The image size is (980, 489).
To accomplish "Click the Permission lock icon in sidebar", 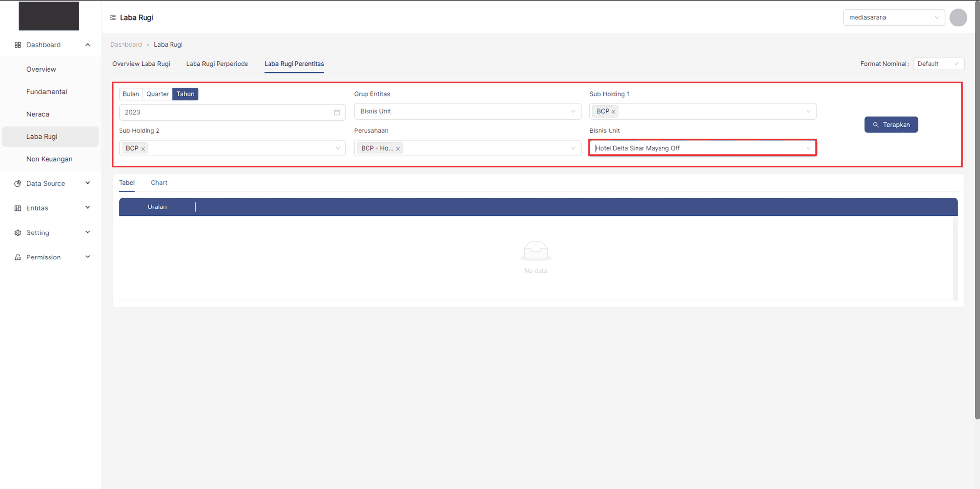I will 18,257.
